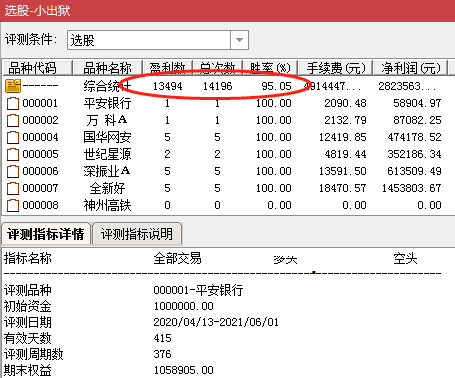455x378 pixels.
Task: Click net profit value 58904.97
Action: tap(417, 103)
